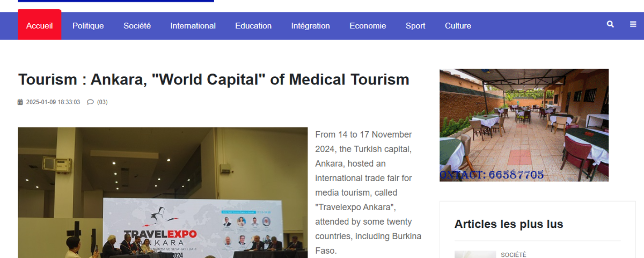Click the Intégration navigation item
Viewport: 644px width, 258px height.
click(x=310, y=26)
